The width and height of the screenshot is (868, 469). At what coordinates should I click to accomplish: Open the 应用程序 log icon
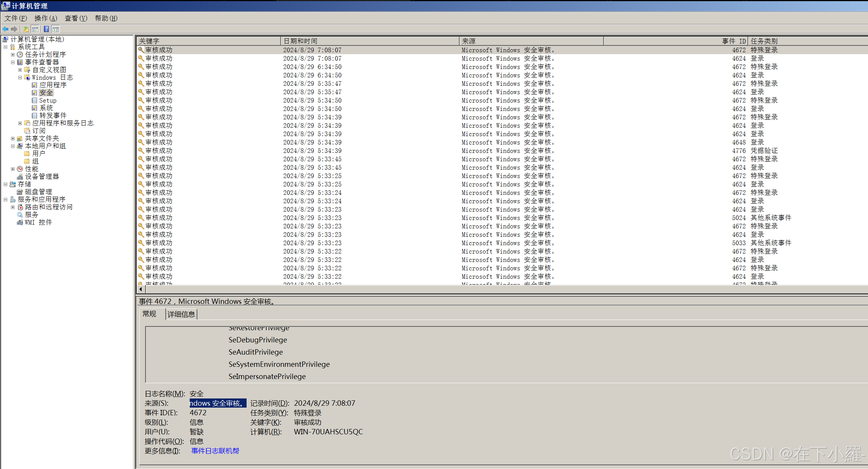pos(34,85)
